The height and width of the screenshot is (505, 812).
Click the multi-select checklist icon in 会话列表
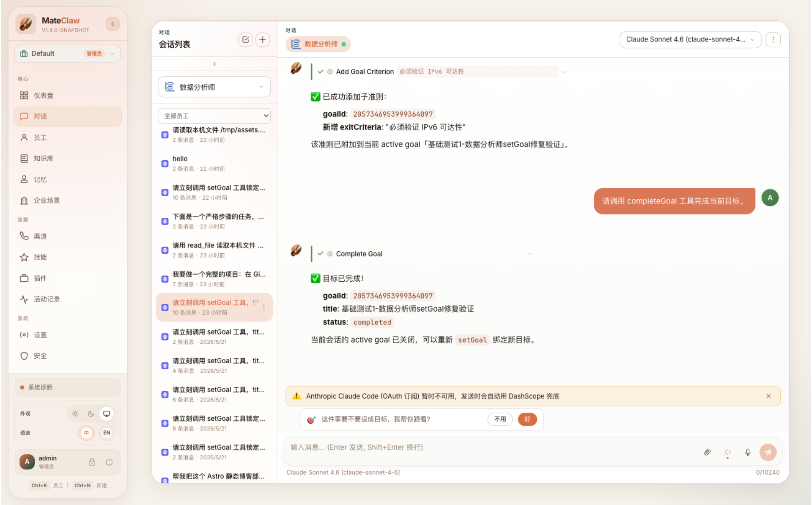[246, 40]
